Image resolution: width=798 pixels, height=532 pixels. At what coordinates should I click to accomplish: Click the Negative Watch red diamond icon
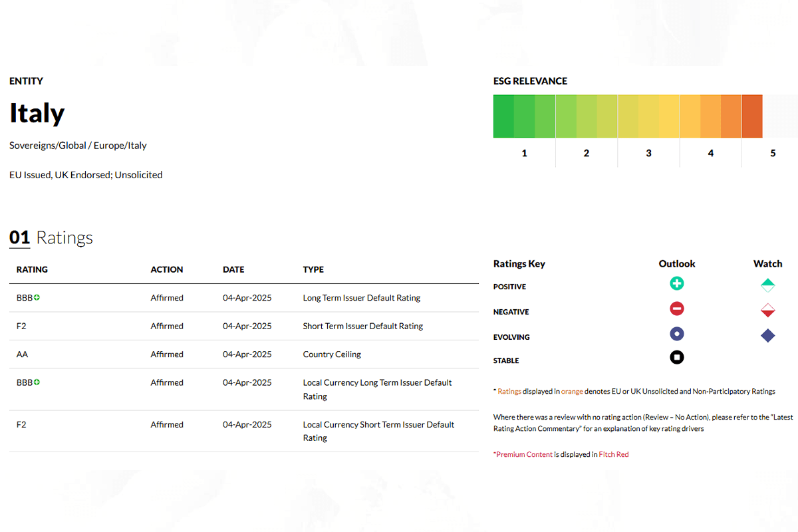coord(767,311)
